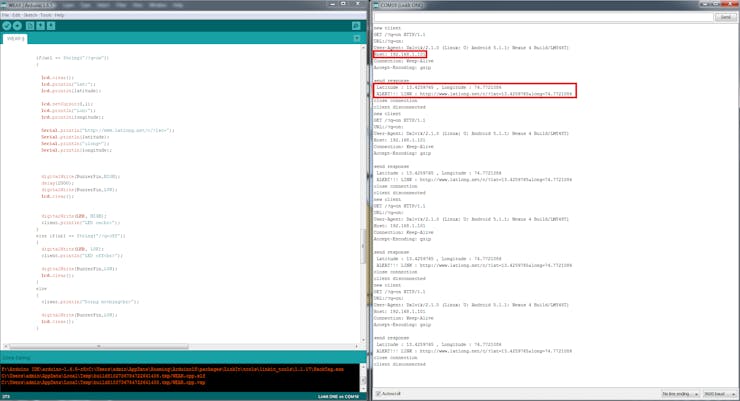This screenshot has height=401, width=740.
Task: Toggle the Autoscroll checkbox
Action: [x=378, y=393]
